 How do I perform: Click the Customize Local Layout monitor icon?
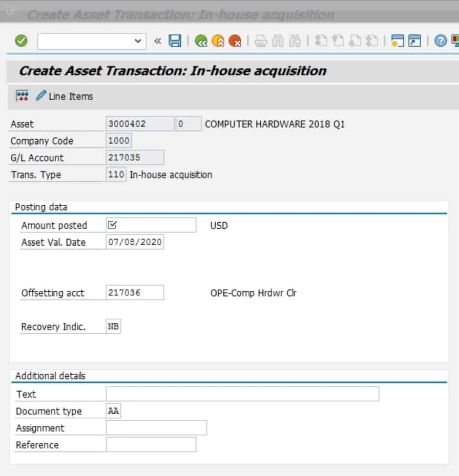click(x=455, y=41)
